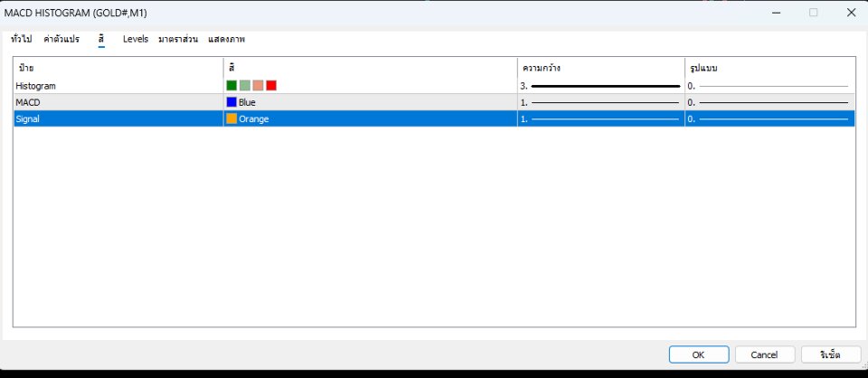The height and width of the screenshot is (378, 868).
Task: Open the Levels tab
Action: click(136, 39)
